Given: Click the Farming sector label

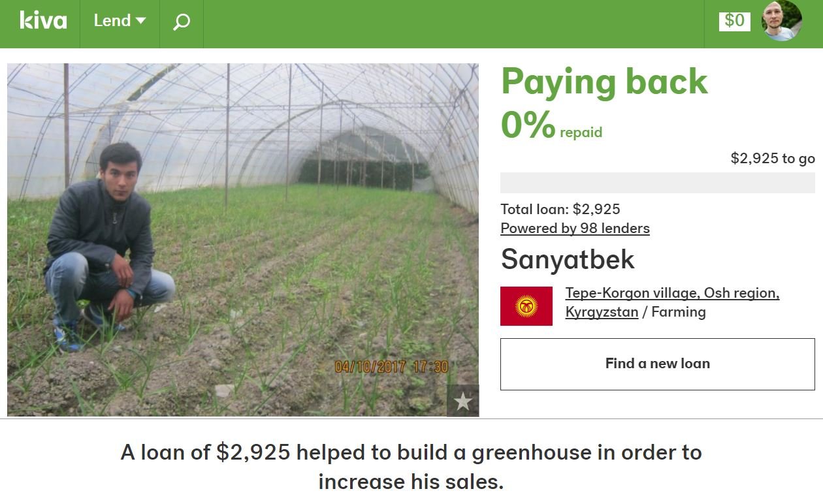Looking at the screenshot, I should pos(679,312).
